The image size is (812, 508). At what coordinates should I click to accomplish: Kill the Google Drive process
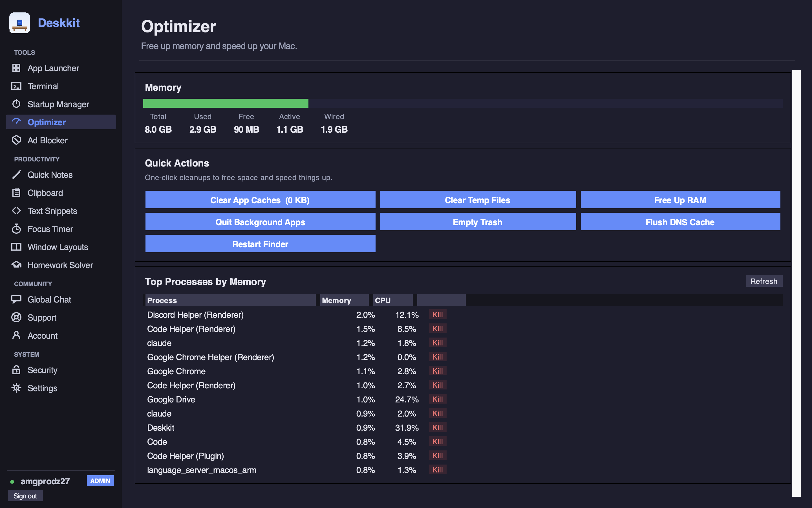437,399
